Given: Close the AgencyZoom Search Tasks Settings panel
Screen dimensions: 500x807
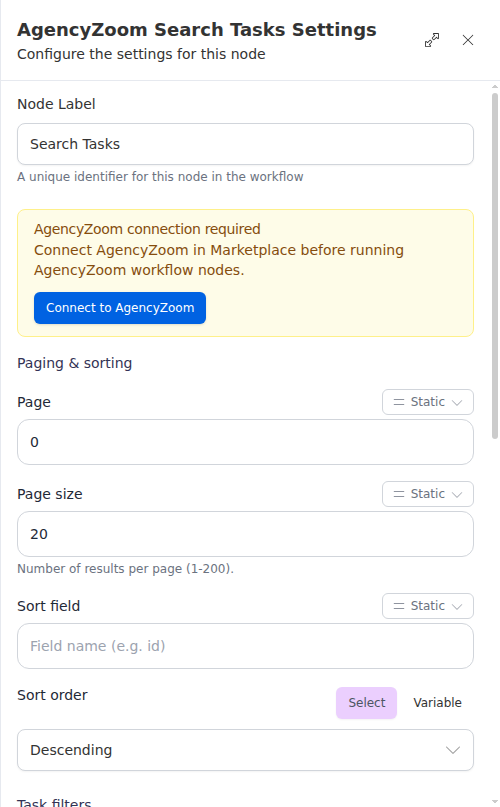Looking at the screenshot, I should tap(468, 40).
